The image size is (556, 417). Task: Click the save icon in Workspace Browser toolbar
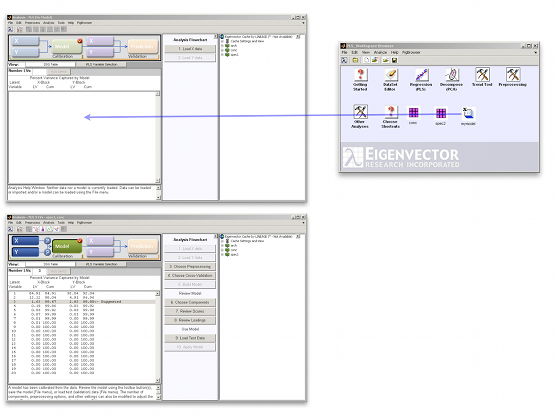click(x=394, y=60)
